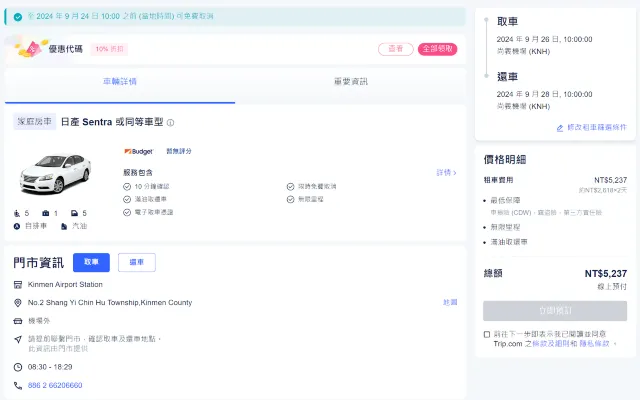Select the 取車 store toggle
The height and width of the screenshot is (400, 640).
(x=91, y=262)
